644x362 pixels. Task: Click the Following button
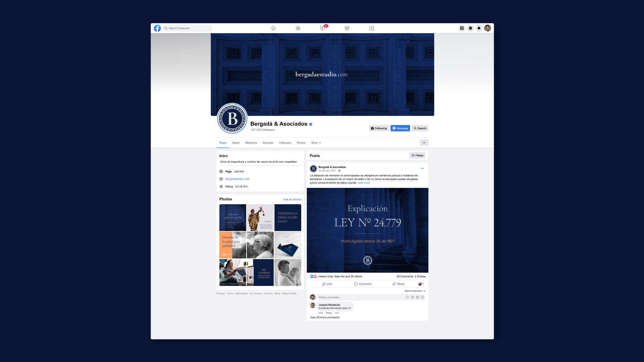click(x=379, y=128)
